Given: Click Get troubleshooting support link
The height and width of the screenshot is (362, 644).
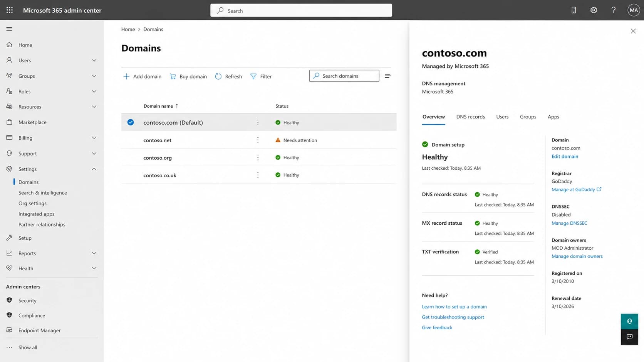Looking at the screenshot, I should pyautogui.click(x=453, y=317).
